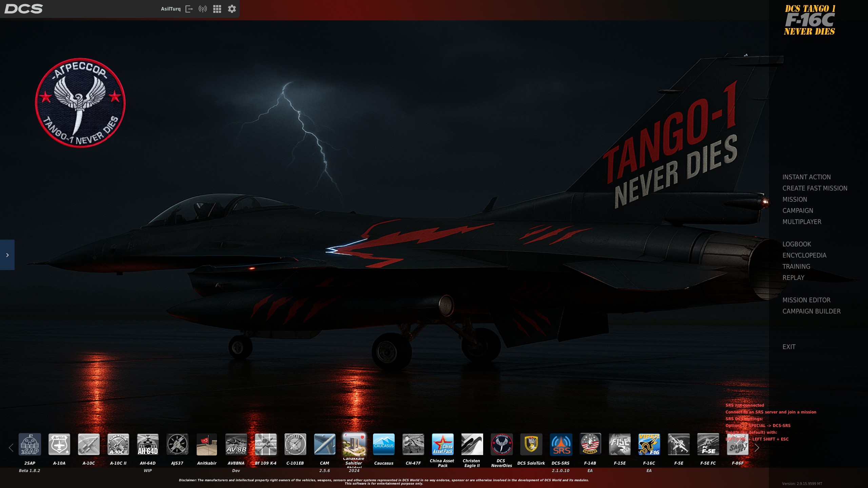Select the A-10C II module icon

(x=118, y=444)
